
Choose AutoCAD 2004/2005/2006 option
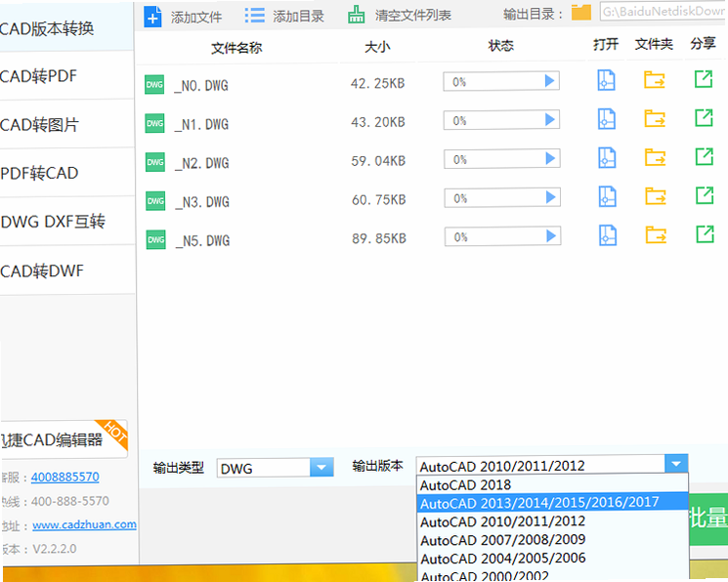[x=552, y=558]
